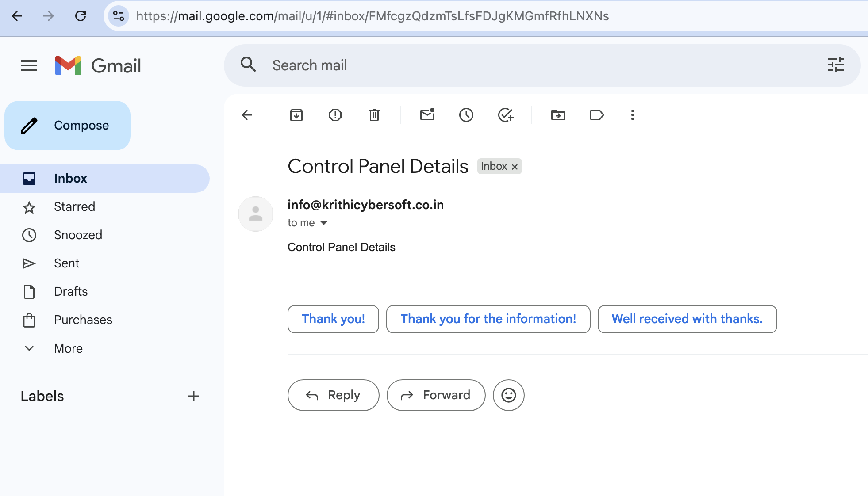Screen dimensions: 868x496
Task: Click the Search mail field
Action: 531,65
